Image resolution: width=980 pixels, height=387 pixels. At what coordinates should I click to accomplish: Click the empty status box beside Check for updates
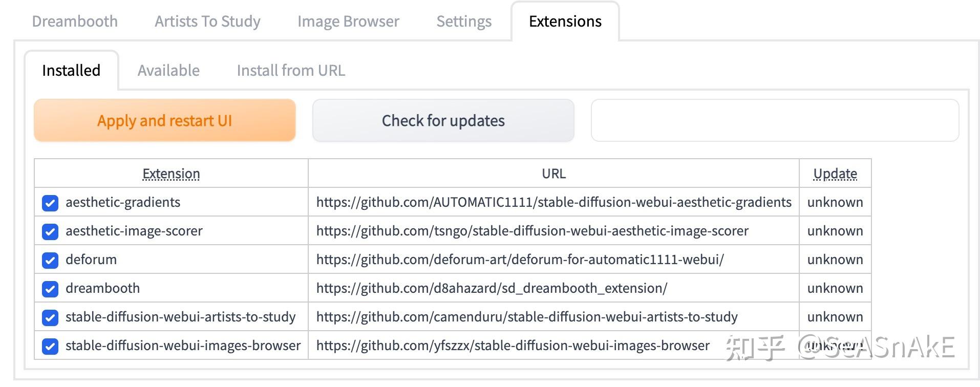(x=775, y=121)
